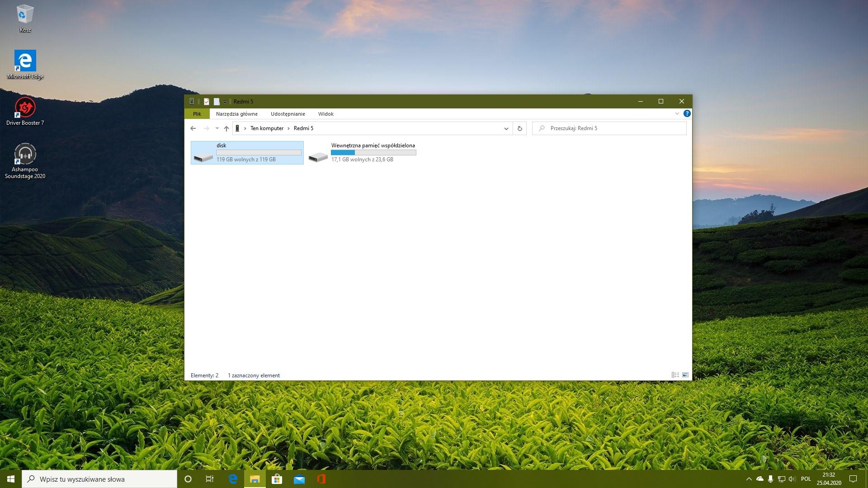Screen dimensions: 868x488
Task: Navigate up one folder level
Action: click(x=226, y=128)
